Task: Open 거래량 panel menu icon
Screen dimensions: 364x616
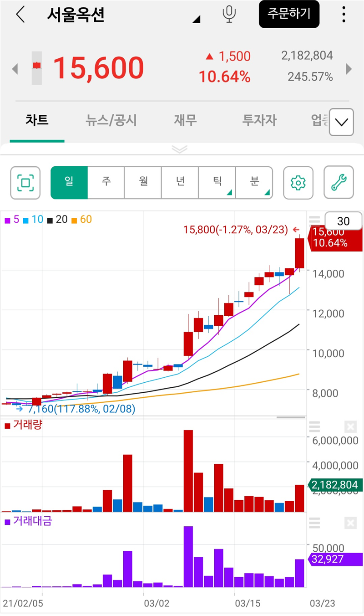Action: point(314,427)
